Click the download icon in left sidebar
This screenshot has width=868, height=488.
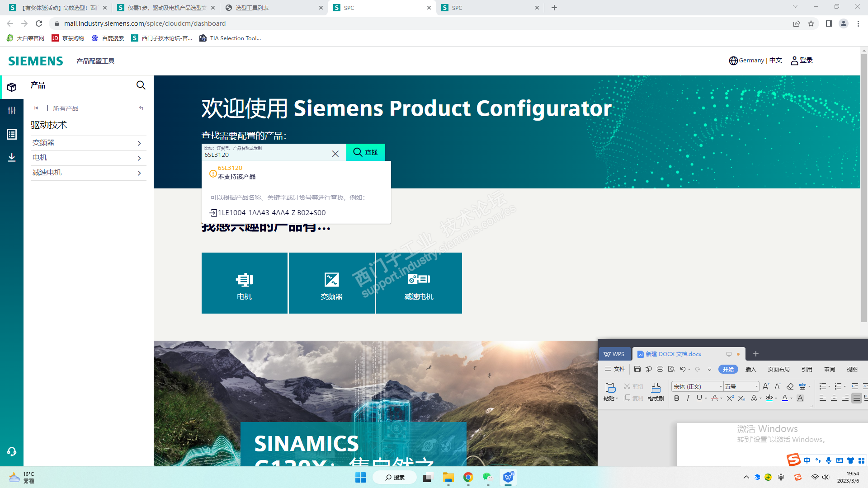coord(12,157)
